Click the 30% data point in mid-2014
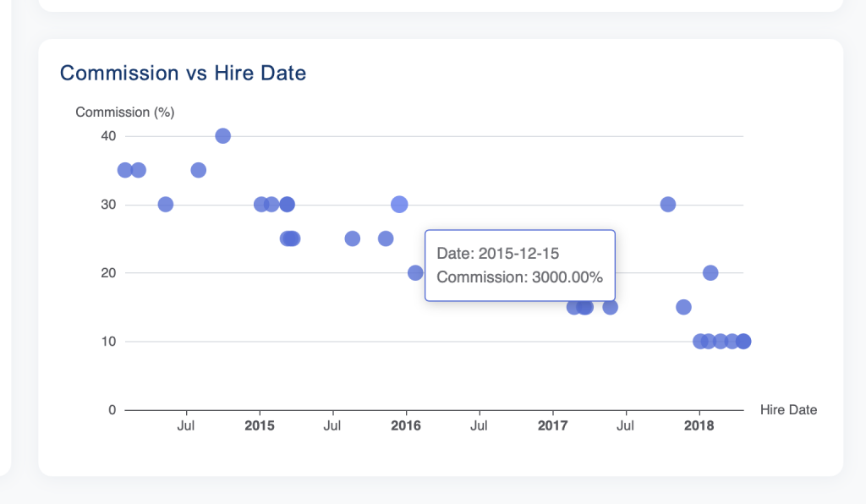 click(x=166, y=204)
